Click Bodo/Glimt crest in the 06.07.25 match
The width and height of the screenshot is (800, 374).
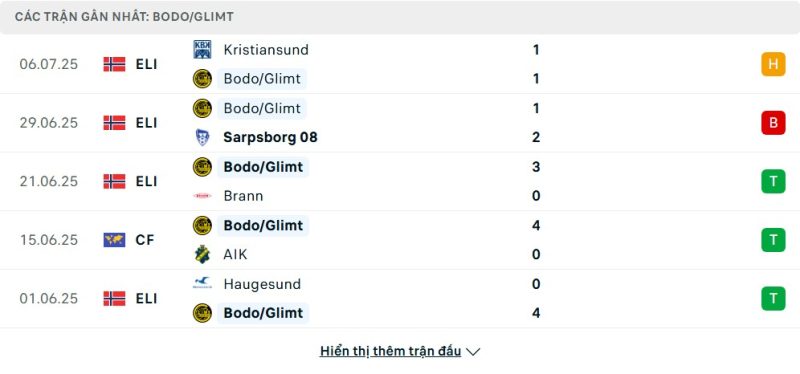tap(202, 79)
